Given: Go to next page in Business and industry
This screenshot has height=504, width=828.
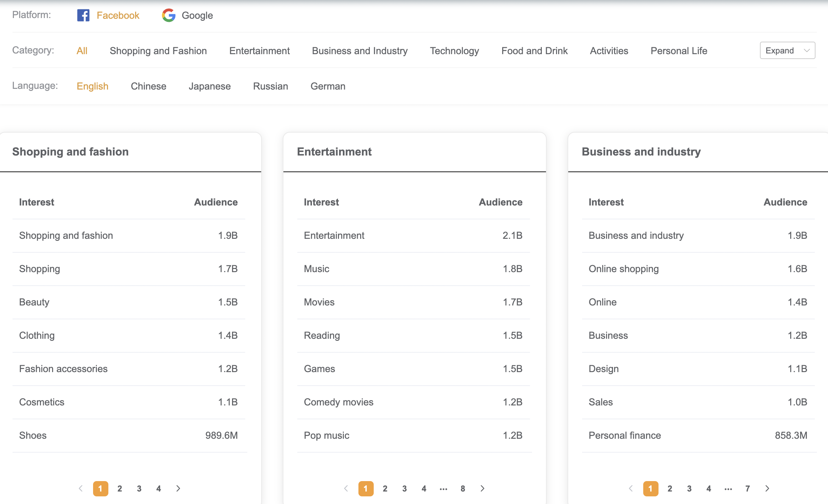Looking at the screenshot, I should click(767, 488).
